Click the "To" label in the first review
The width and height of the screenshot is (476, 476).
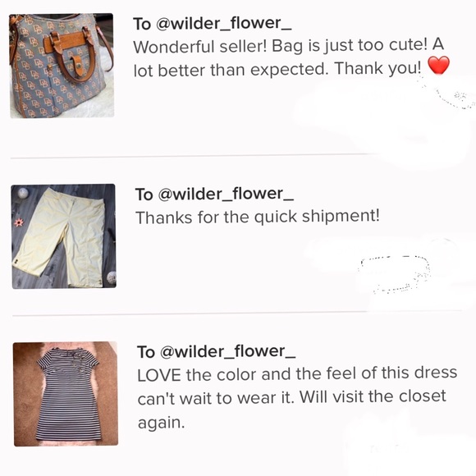pos(142,24)
